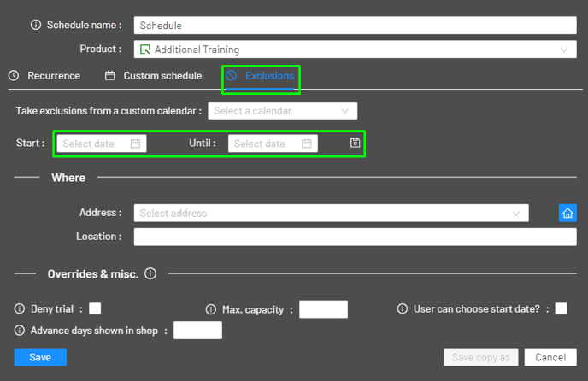
Task: Click the Max. capacity input box
Action: click(323, 309)
